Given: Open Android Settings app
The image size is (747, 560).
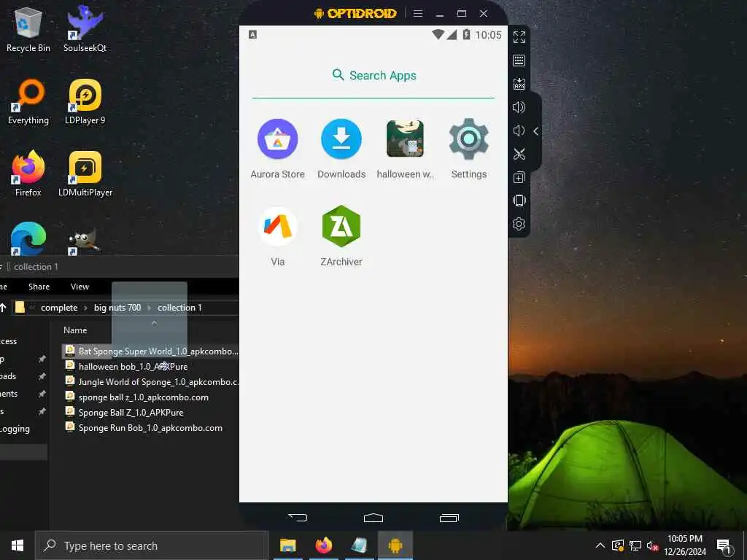Looking at the screenshot, I should pos(469,149).
